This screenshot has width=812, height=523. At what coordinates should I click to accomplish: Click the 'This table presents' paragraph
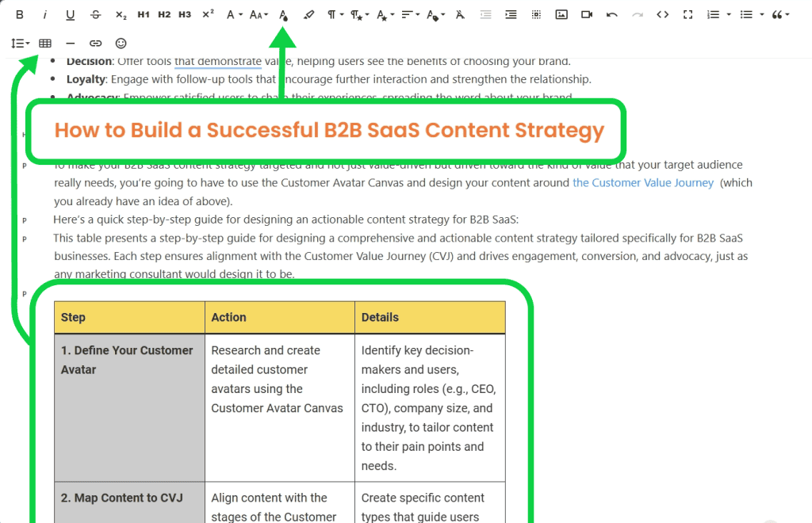click(x=400, y=256)
